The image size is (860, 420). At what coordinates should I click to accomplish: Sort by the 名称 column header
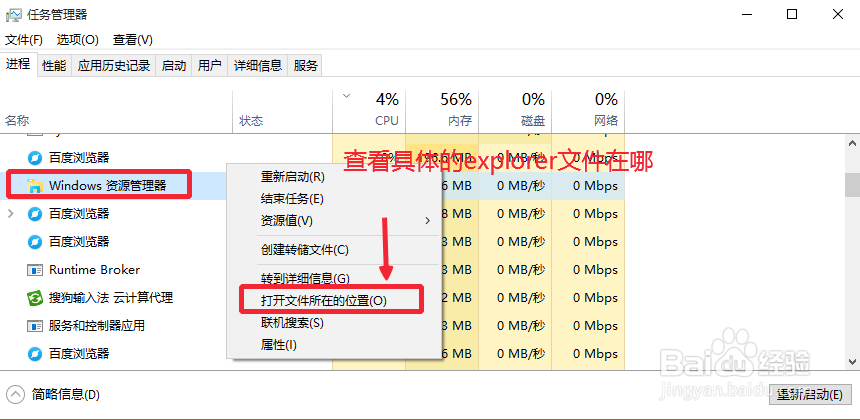[x=117, y=111]
